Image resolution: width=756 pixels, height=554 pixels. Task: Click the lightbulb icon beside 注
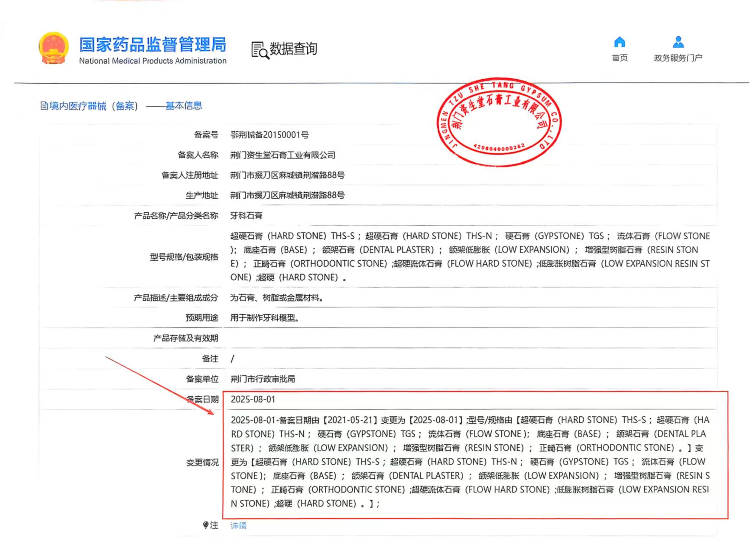coord(205,525)
